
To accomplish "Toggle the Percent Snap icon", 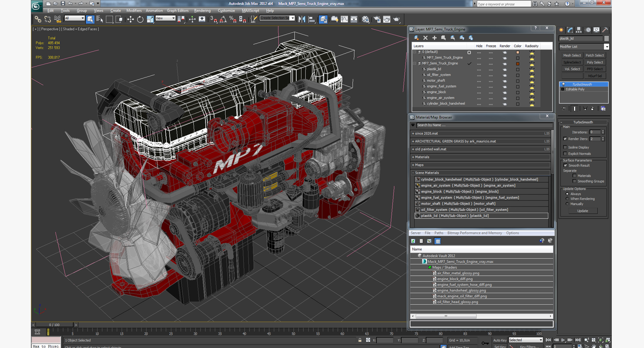I will tap(233, 19).
